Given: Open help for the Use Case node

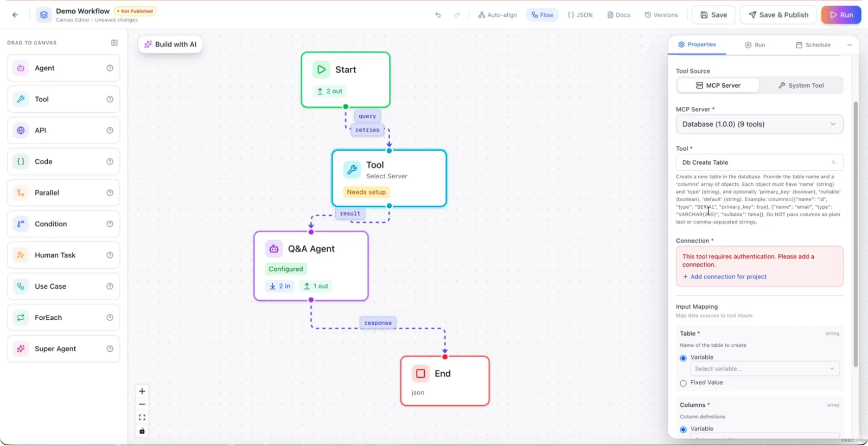Looking at the screenshot, I should click(x=110, y=286).
